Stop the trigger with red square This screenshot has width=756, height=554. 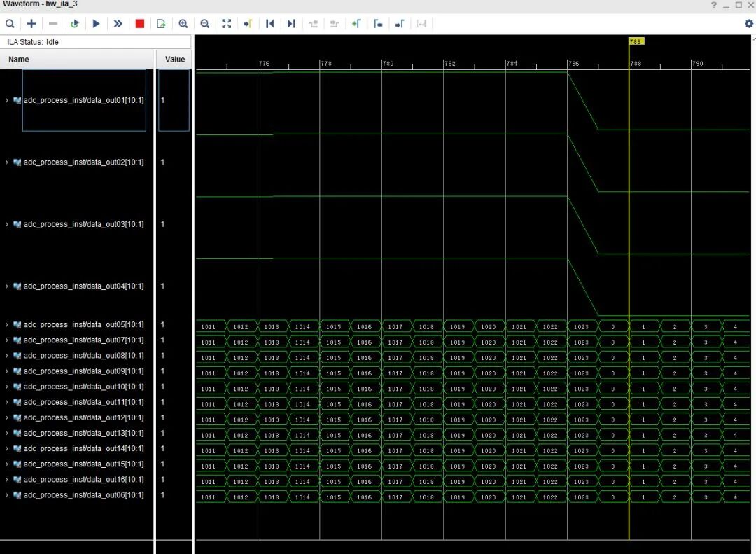[x=139, y=24]
